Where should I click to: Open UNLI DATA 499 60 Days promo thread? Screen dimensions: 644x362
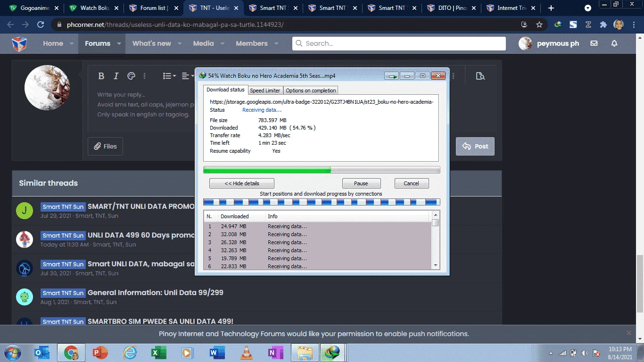[x=141, y=235]
